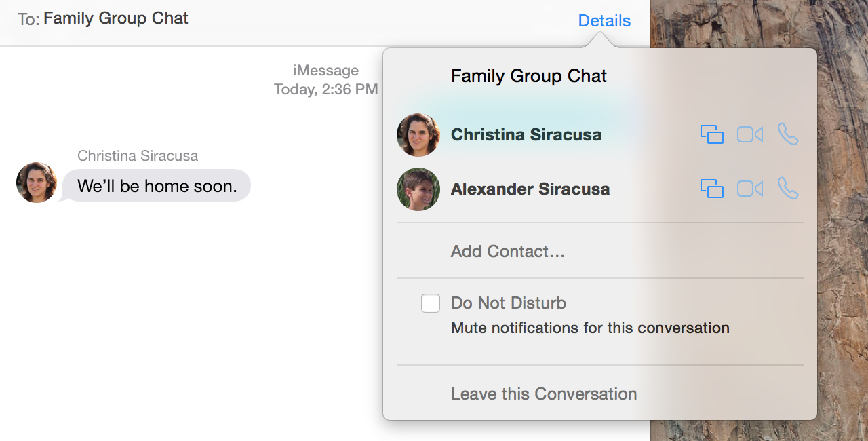The height and width of the screenshot is (441, 868).
Task: Close the Details popover via Details link
Action: (x=604, y=21)
